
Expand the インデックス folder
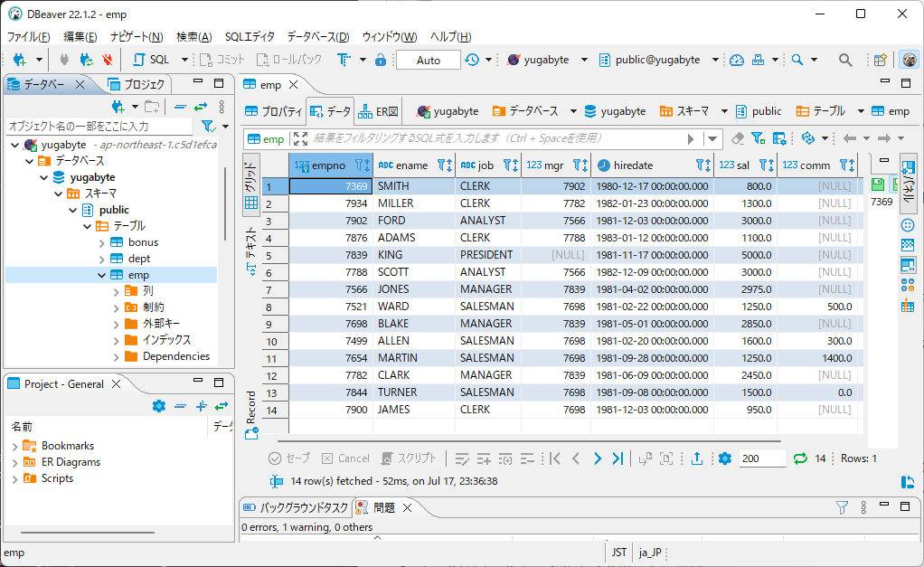(x=116, y=341)
